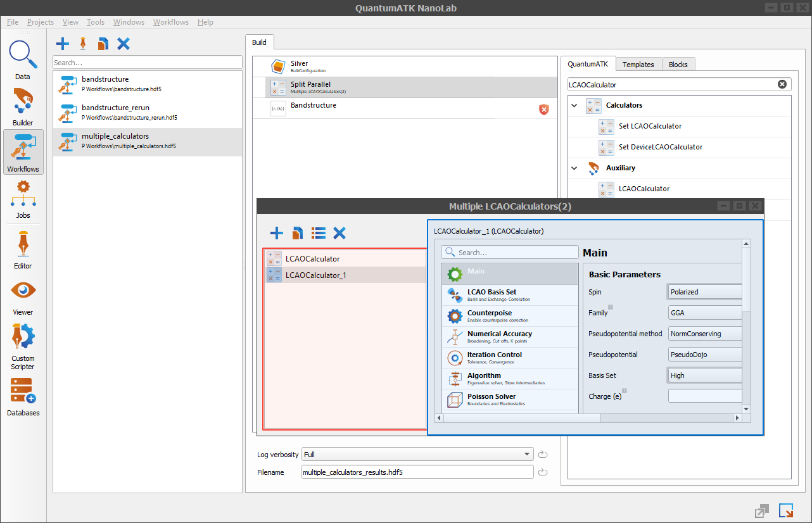
Task: Open Iteration Control settings
Action: 510,358
